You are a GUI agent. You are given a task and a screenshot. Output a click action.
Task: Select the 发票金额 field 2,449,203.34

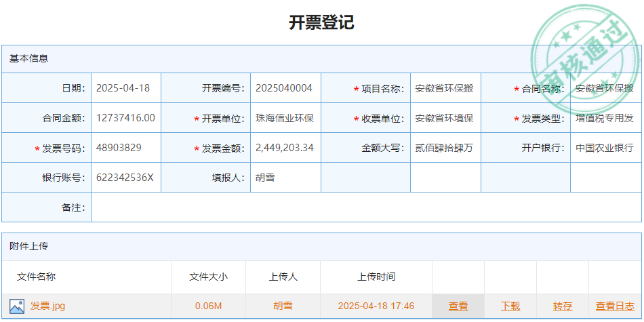coord(285,148)
